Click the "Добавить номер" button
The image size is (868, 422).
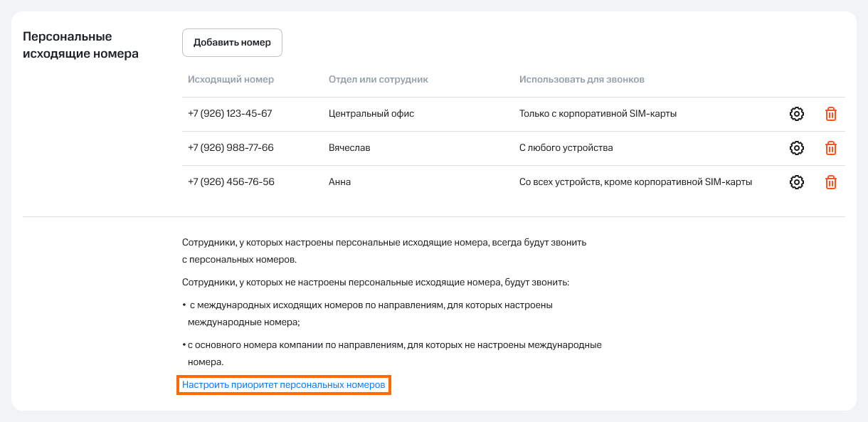(x=232, y=43)
